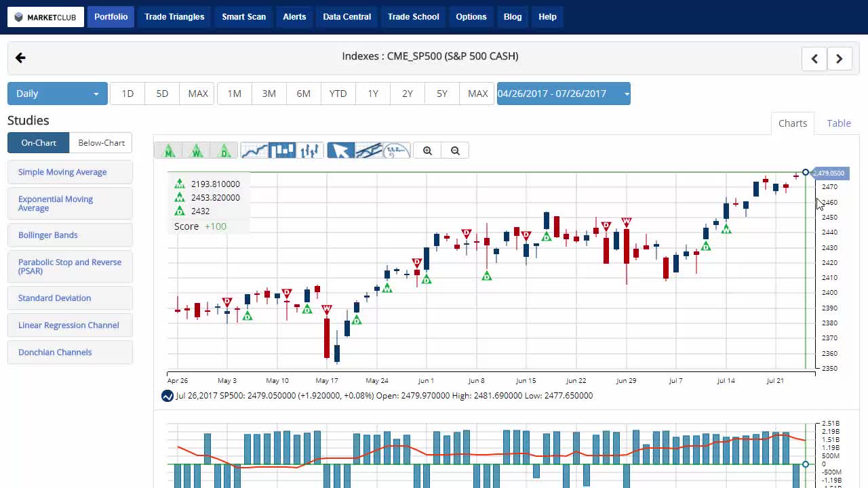Zoom in on the chart
Screen dimensions: 868x488
click(427, 150)
